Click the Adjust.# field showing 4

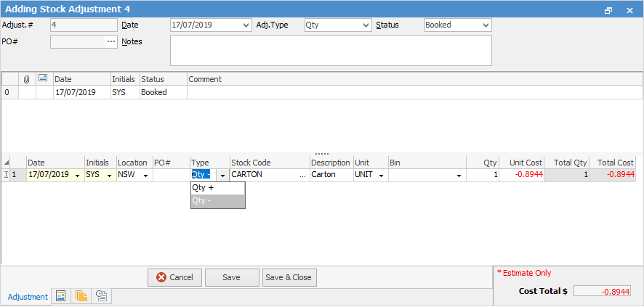click(84, 25)
